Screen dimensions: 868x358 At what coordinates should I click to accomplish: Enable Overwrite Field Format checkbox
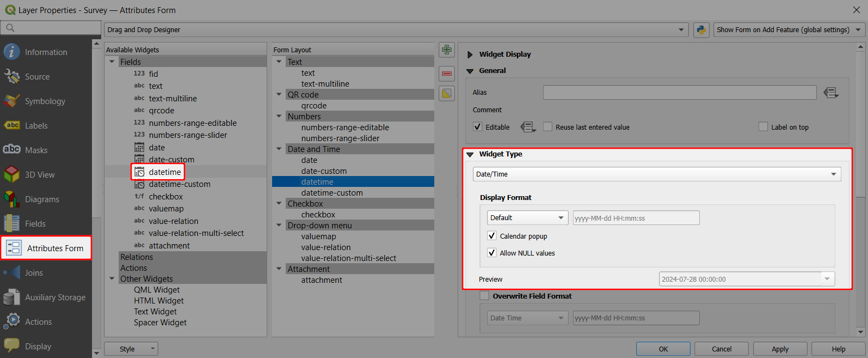[484, 296]
